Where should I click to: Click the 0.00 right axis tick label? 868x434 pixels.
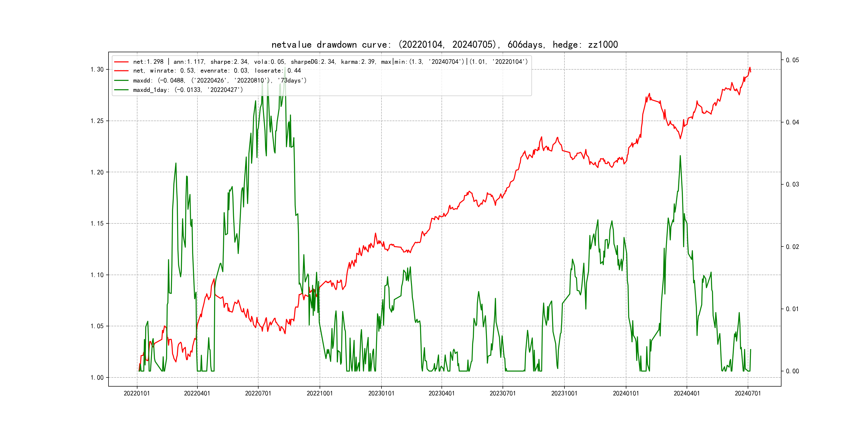pyautogui.click(x=792, y=371)
